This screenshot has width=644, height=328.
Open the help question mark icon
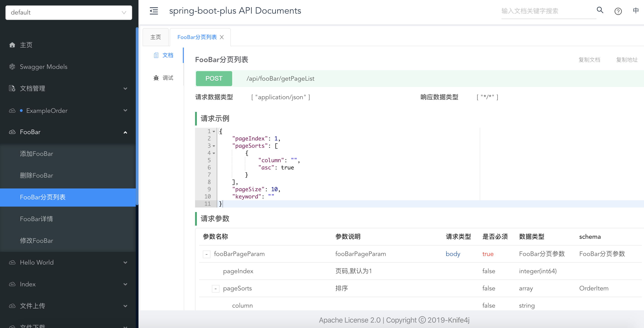(x=618, y=11)
